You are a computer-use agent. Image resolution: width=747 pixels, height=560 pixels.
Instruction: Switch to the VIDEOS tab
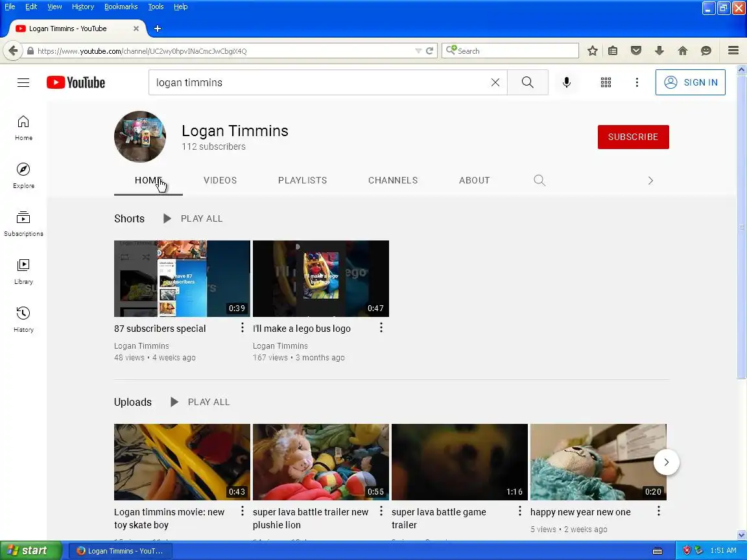(220, 180)
